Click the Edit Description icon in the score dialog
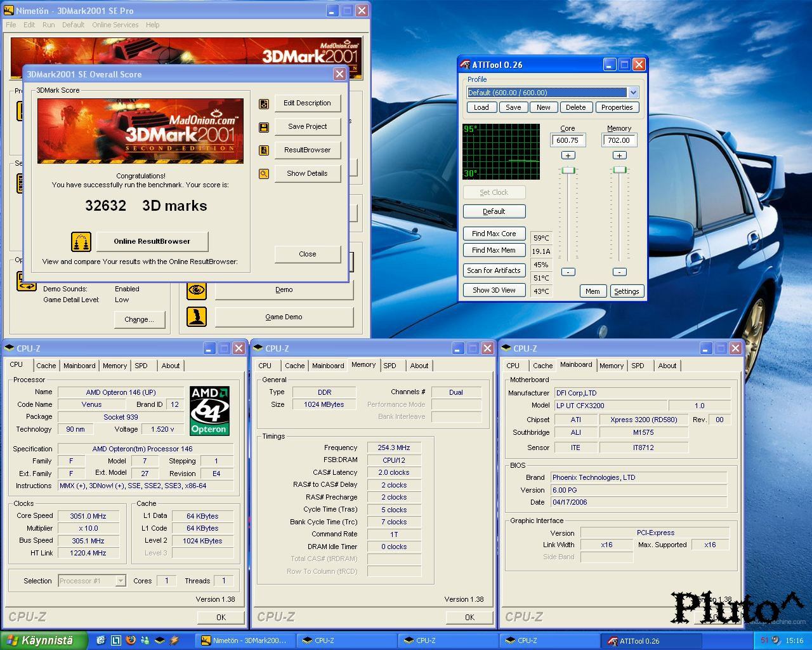 264,103
